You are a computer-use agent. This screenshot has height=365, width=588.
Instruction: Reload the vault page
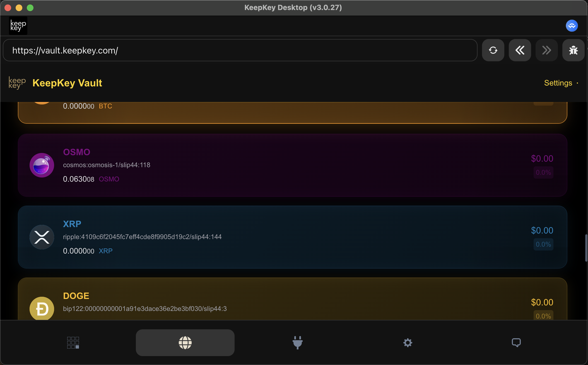click(x=493, y=50)
